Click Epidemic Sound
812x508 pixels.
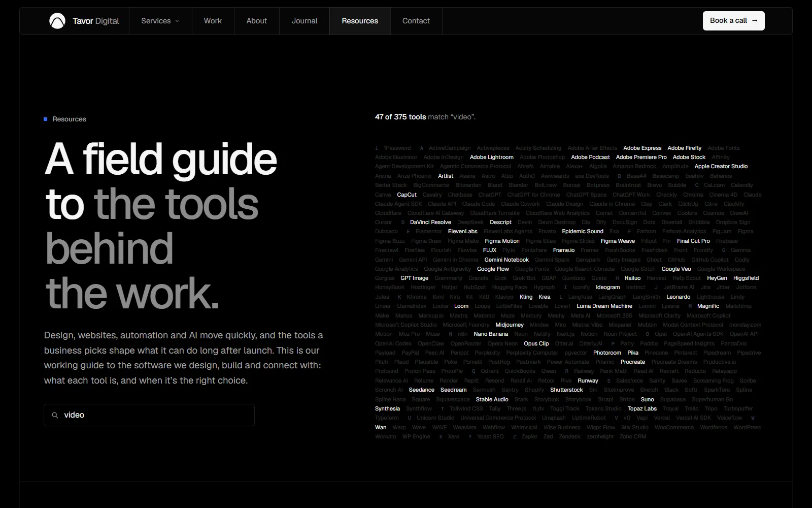point(583,231)
